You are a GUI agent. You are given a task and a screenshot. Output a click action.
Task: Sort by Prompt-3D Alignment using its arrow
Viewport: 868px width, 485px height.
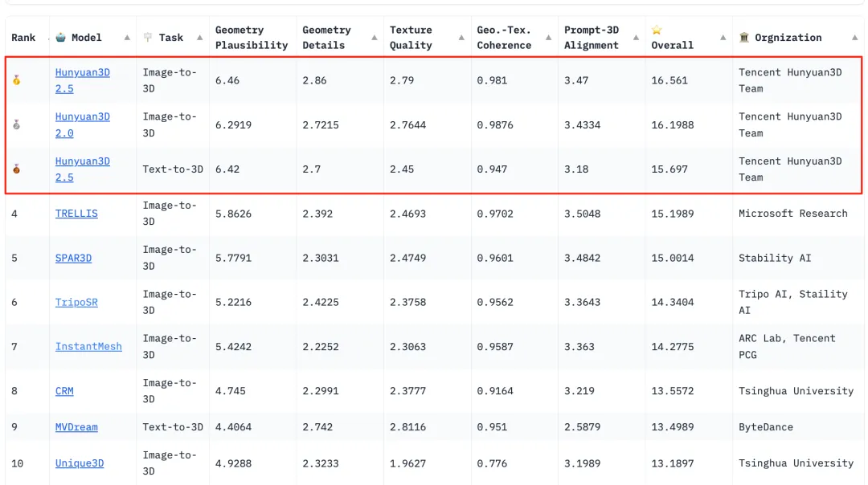click(x=636, y=38)
